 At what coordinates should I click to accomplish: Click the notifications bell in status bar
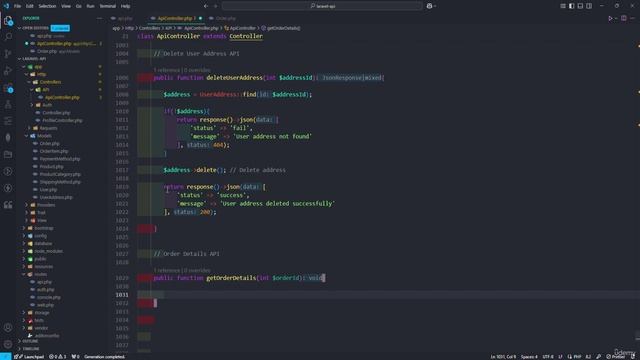(633, 356)
